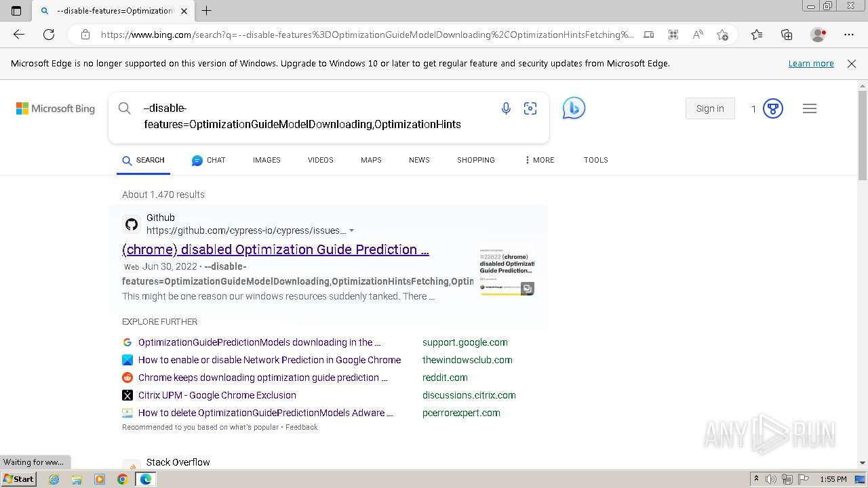Image resolution: width=868 pixels, height=488 pixels.
Task: Click the Github result preview thumbnail
Action: pos(507,272)
